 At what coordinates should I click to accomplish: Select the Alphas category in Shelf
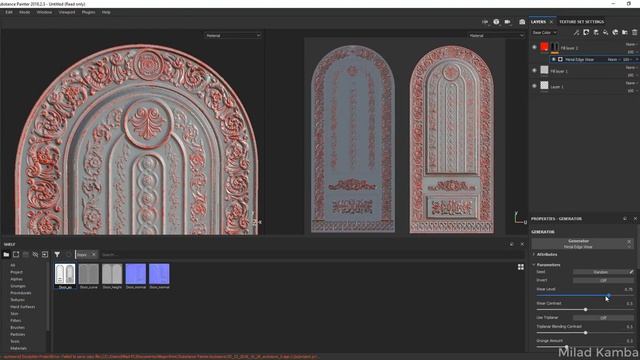[x=16, y=279]
